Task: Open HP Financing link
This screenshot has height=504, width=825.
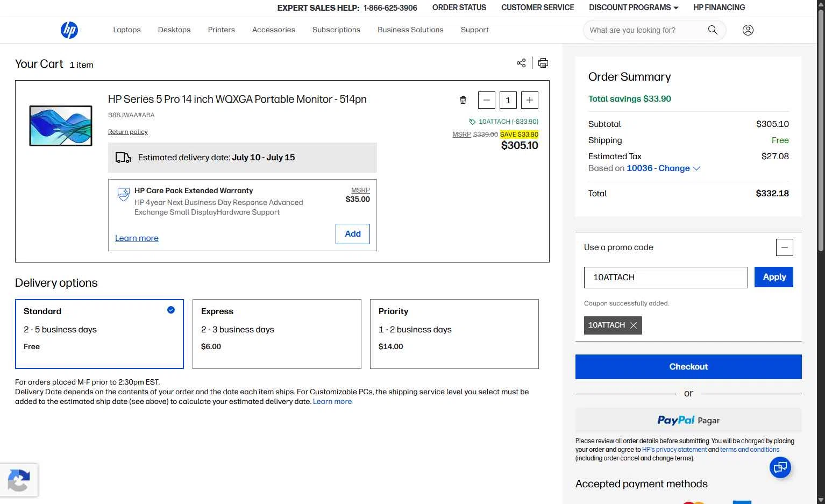Action: click(x=719, y=8)
